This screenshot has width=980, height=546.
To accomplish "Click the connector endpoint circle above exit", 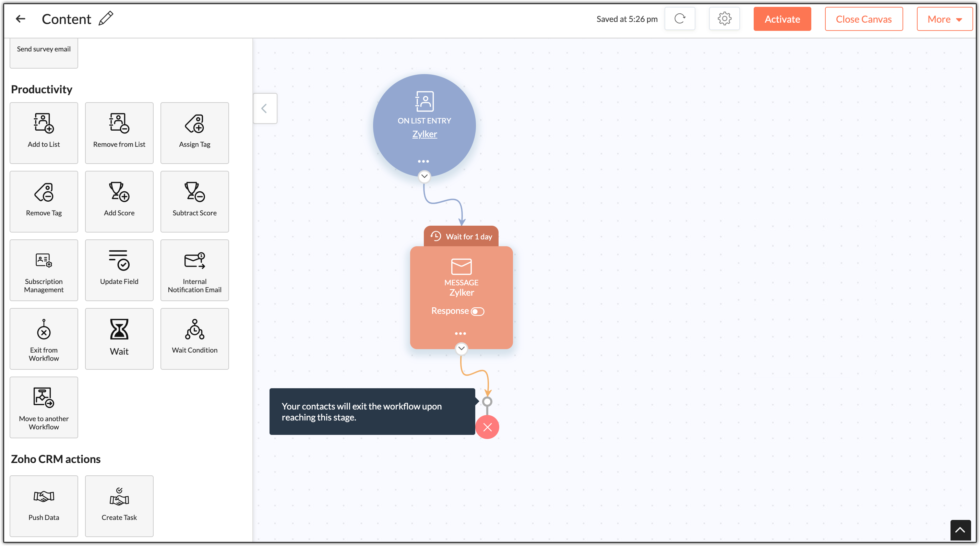I will [487, 401].
